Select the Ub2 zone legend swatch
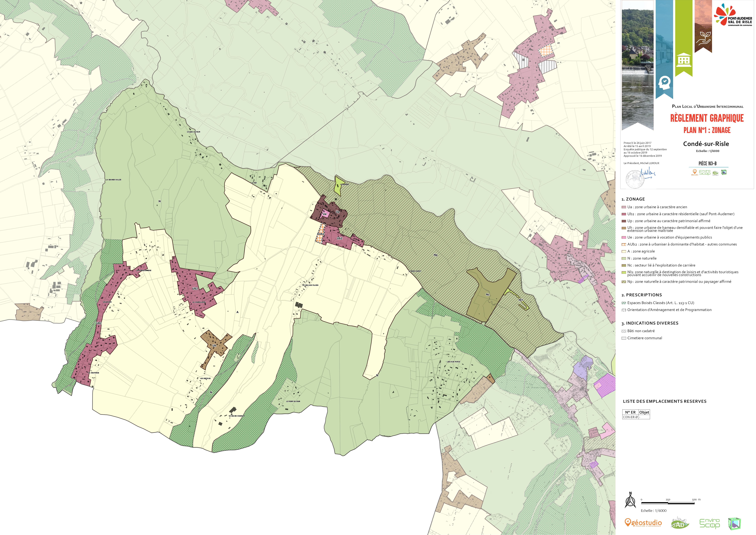The width and height of the screenshot is (756, 535). (624, 214)
